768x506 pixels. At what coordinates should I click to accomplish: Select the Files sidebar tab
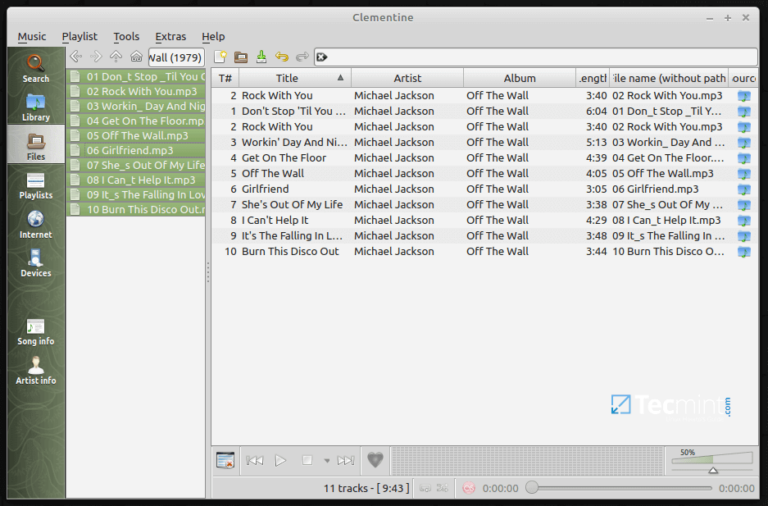[36, 145]
